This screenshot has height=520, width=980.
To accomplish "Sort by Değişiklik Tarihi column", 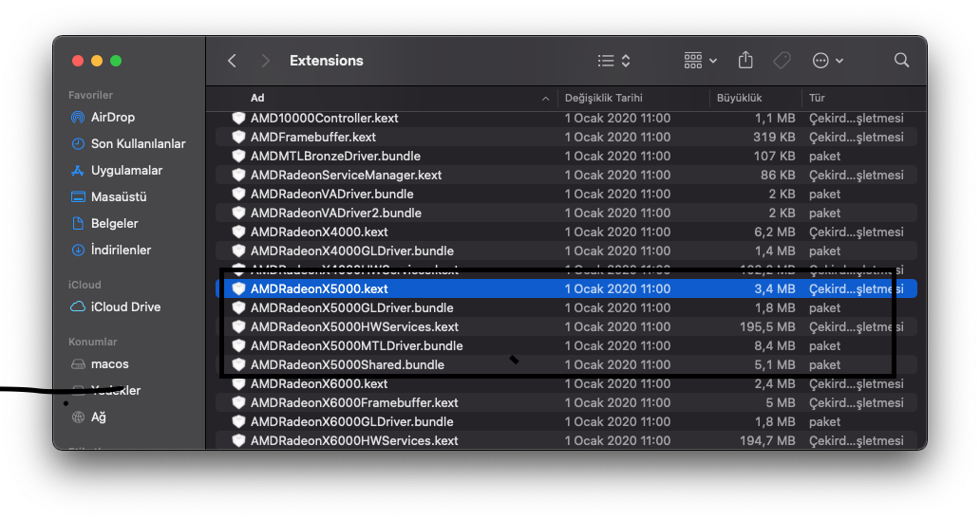I will (x=603, y=98).
